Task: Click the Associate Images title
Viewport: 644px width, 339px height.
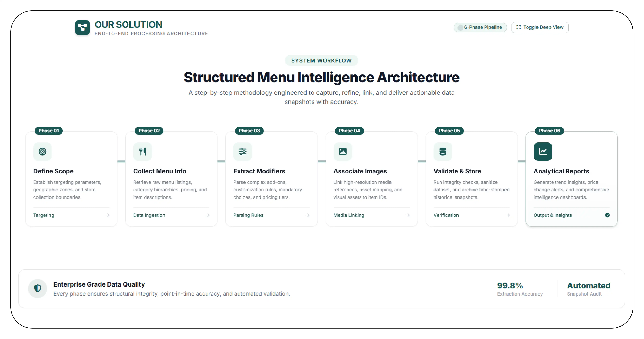Action: pos(360,171)
